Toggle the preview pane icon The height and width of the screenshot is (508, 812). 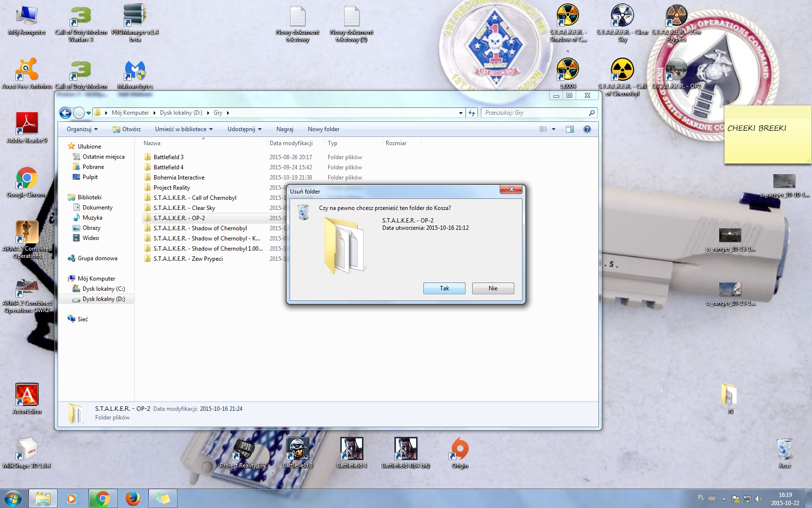570,129
